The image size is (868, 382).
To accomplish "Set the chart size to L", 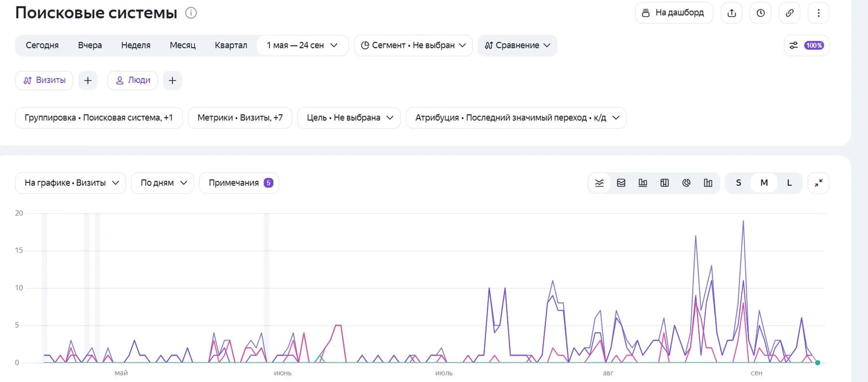I will (789, 183).
